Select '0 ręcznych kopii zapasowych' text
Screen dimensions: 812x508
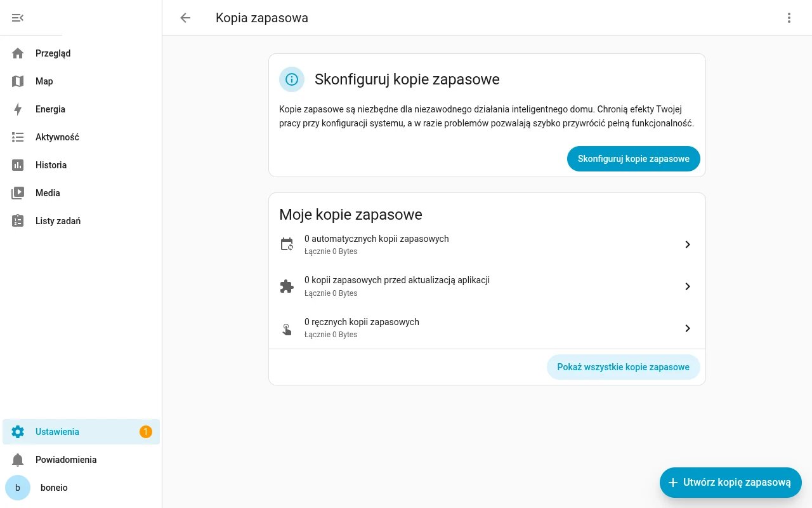click(x=362, y=322)
